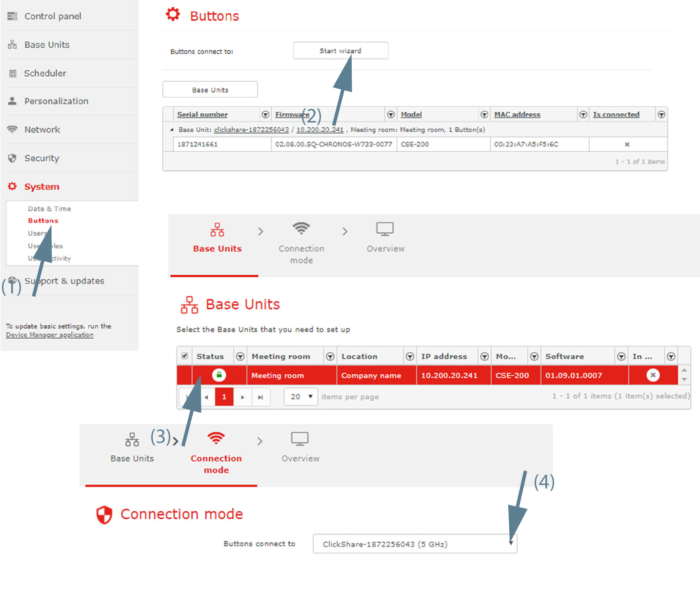The width and height of the screenshot is (700, 590).
Task: Open the Location column filter icon
Action: pos(410,357)
